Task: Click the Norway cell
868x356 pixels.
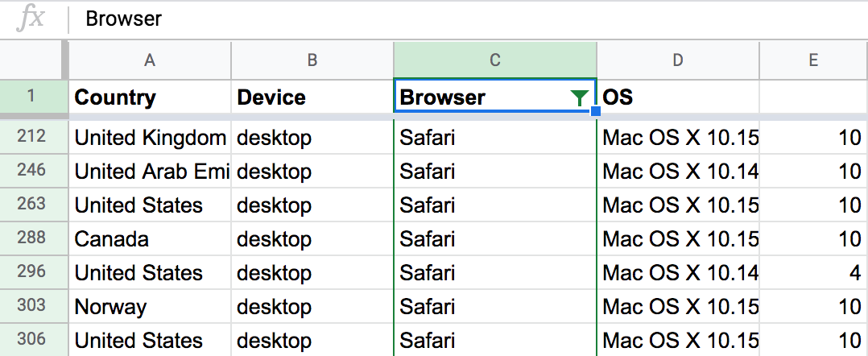Action: pos(150,307)
